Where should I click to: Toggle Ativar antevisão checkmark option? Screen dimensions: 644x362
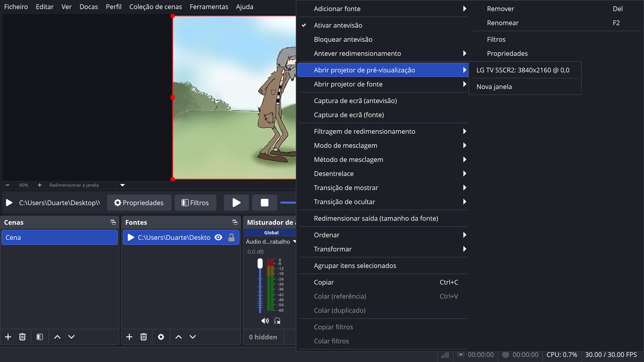(x=383, y=25)
